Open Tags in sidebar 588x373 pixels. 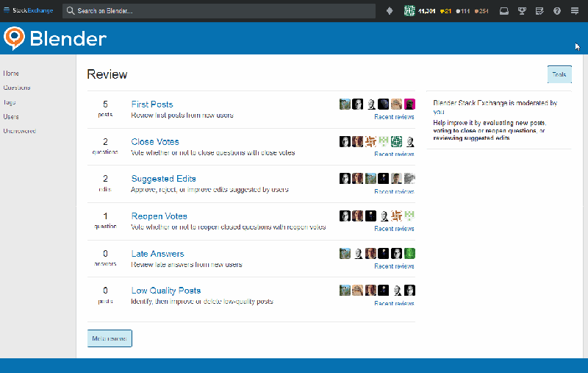pos(10,102)
